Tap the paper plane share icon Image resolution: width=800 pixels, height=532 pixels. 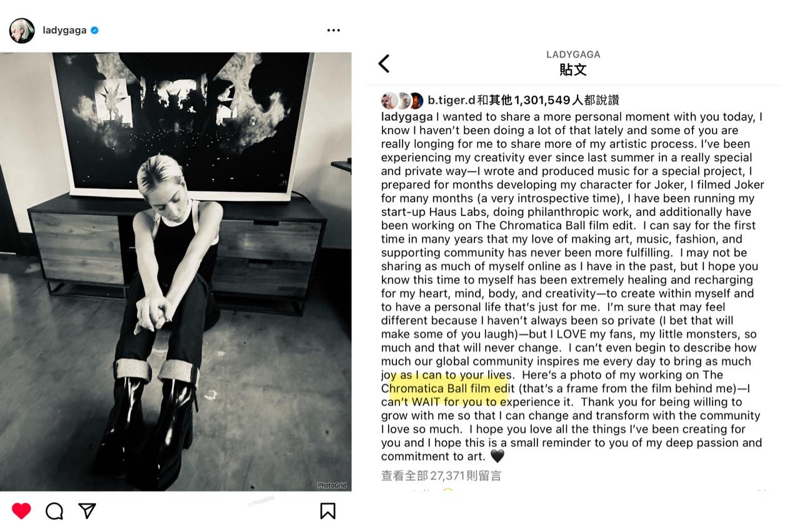[x=87, y=511]
